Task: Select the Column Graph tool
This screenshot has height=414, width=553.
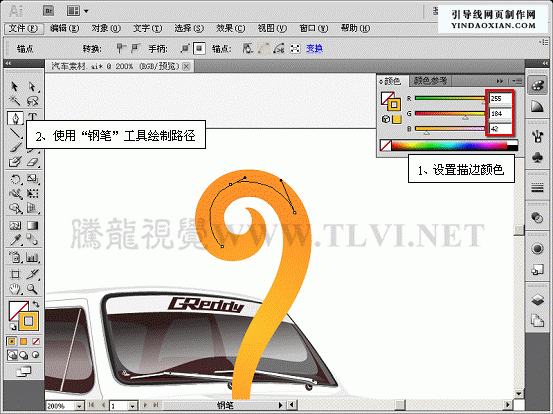Action: coord(32,257)
